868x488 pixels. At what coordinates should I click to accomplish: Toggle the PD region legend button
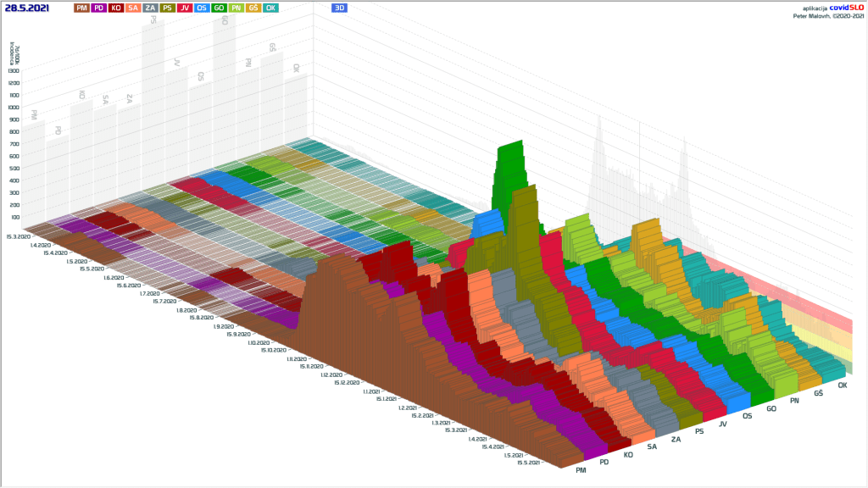pyautogui.click(x=98, y=8)
